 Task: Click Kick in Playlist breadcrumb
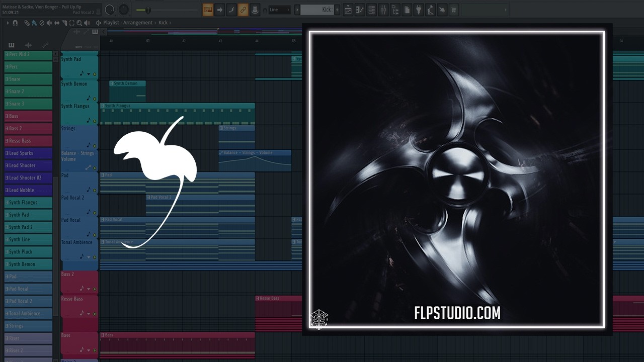click(x=163, y=23)
